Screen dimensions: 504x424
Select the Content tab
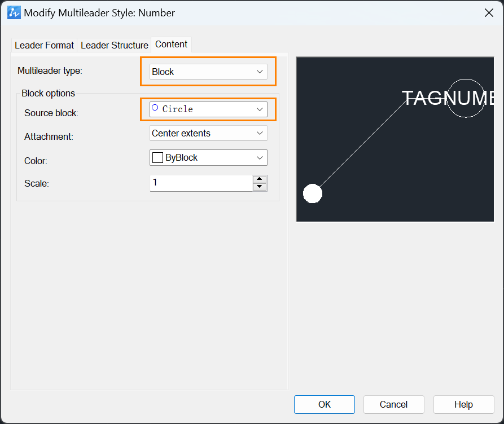coord(171,45)
